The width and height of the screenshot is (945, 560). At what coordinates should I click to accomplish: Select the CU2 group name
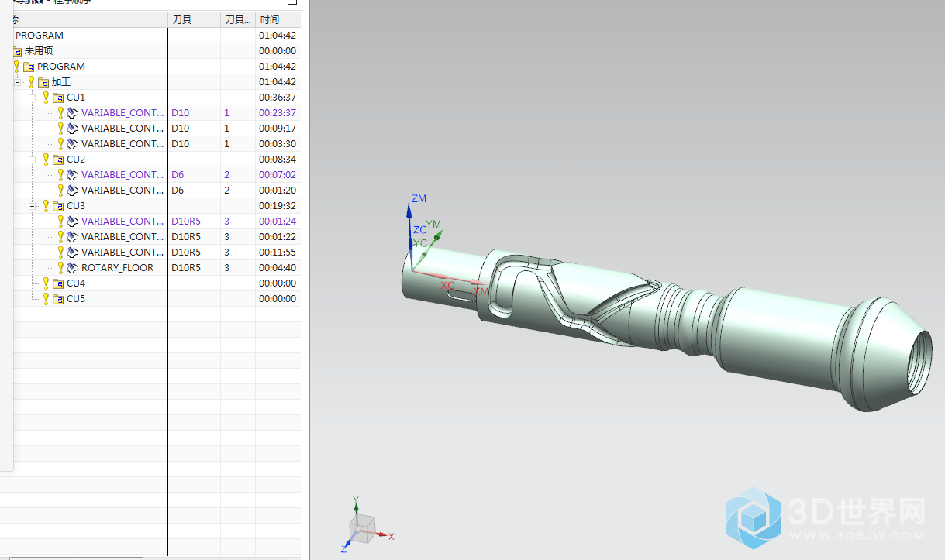[76, 160]
